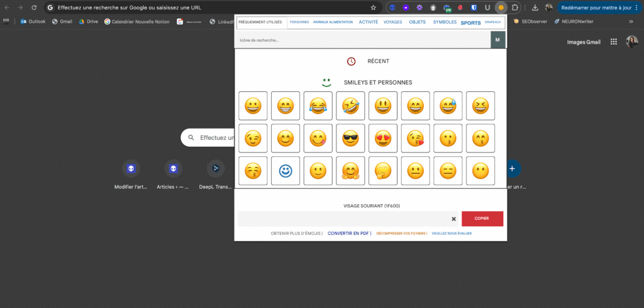Viewport: 644px width, 308px height.
Task: Click the rolling on floor laughing emoji
Action: [350, 106]
